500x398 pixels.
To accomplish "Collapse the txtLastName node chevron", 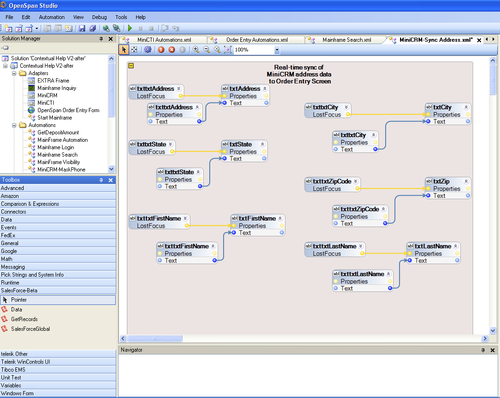I will pos(455,246).
